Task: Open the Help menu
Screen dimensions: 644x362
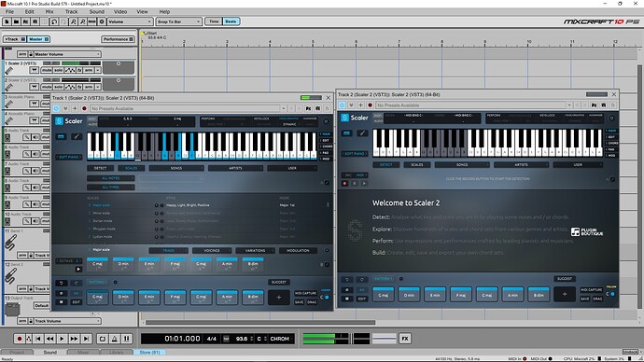Action: click(x=164, y=11)
